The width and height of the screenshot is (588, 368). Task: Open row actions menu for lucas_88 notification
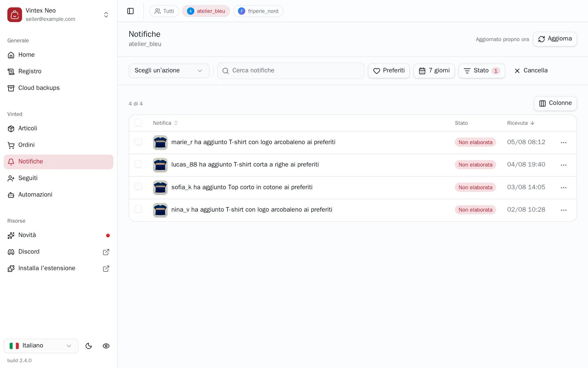563,165
